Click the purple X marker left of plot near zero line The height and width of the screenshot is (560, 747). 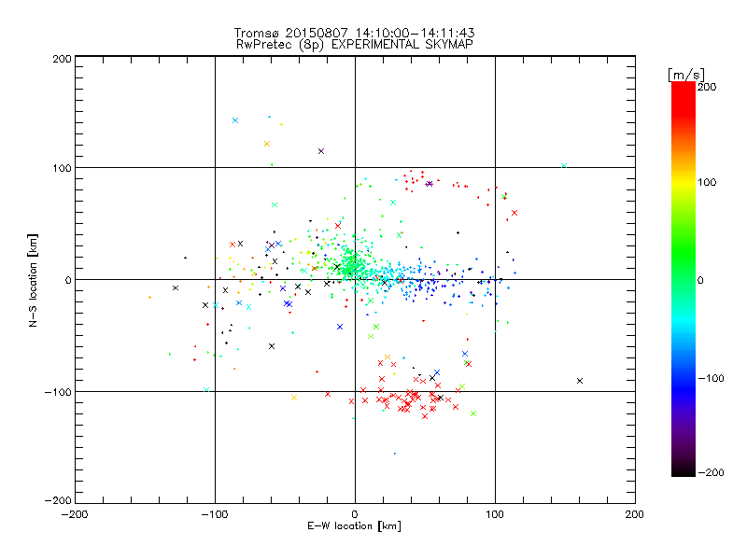(176, 287)
